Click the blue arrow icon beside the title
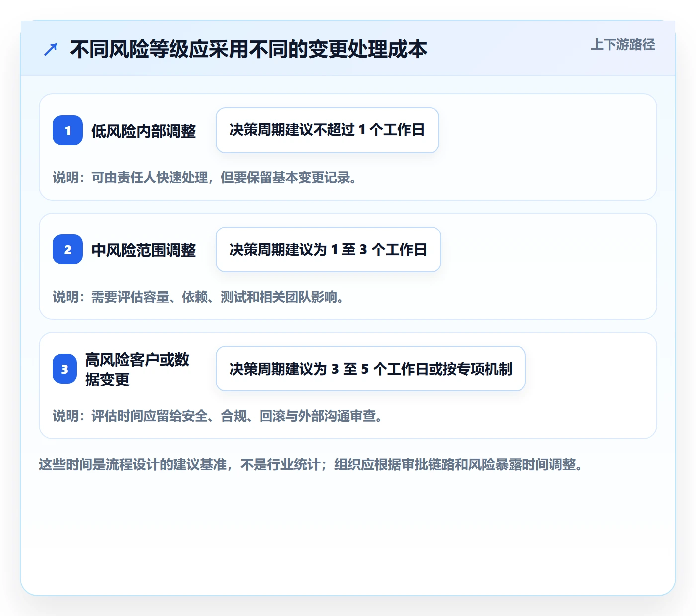696x616 pixels. tap(51, 49)
